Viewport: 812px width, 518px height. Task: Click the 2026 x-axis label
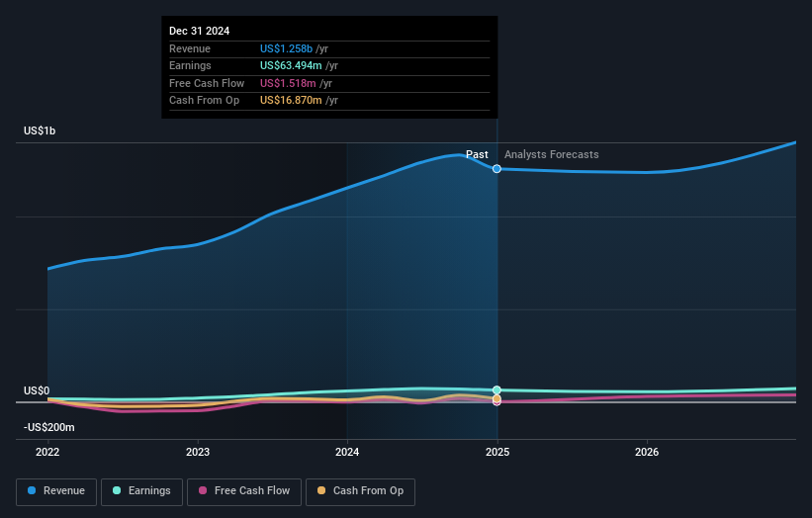click(647, 452)
